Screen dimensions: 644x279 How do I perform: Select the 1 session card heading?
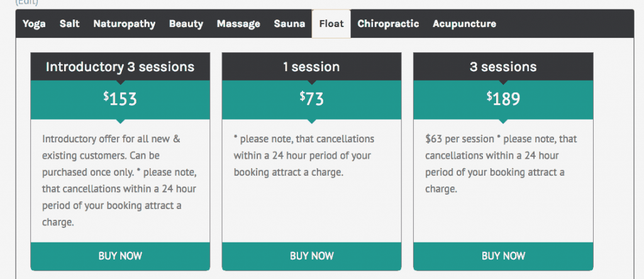[311, 67]
